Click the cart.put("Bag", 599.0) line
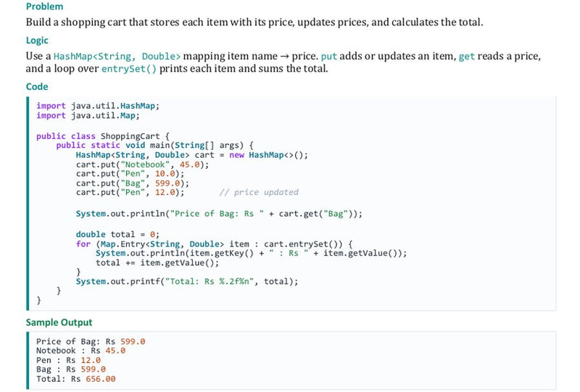This screenshot has width=580, height=392. tap(133, 183)
